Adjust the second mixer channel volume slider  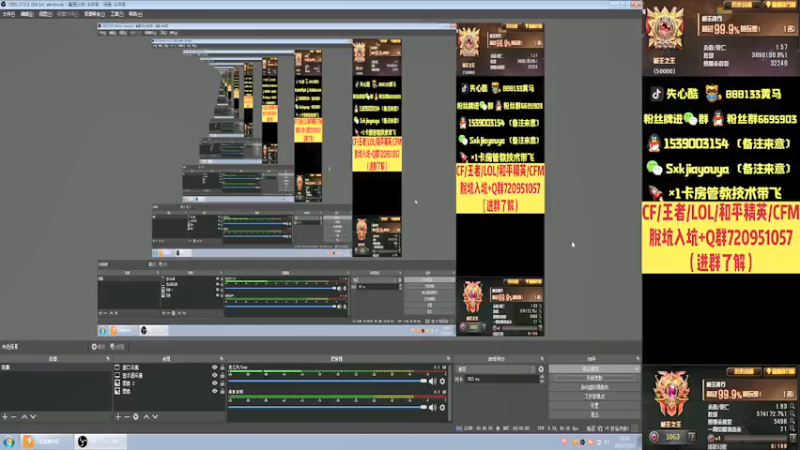[x=327, y=407]
